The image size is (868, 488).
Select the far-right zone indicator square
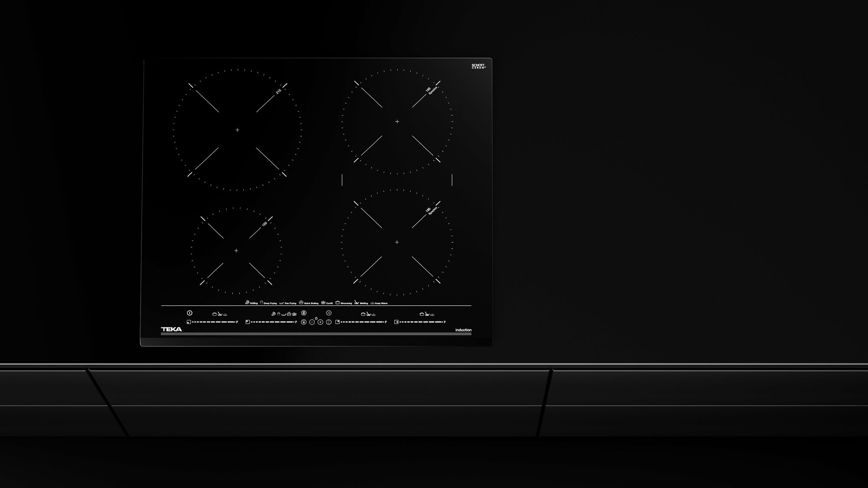point(396,322)
